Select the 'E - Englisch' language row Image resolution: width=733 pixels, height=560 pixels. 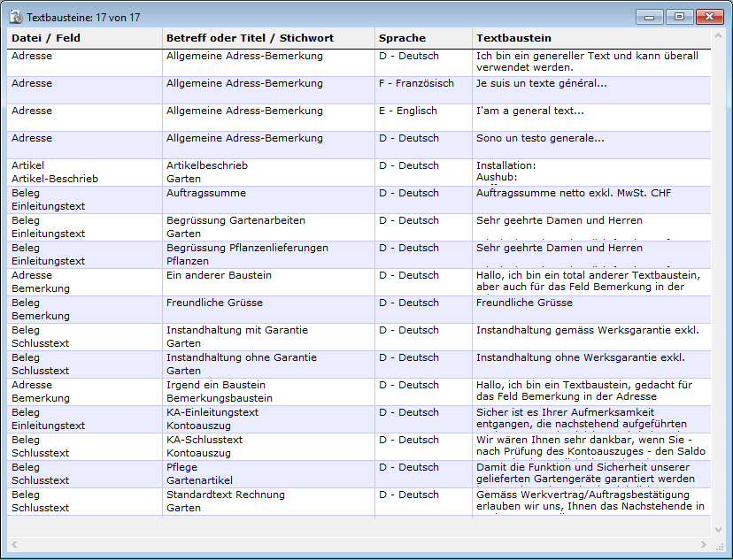(x=408, y=111)
